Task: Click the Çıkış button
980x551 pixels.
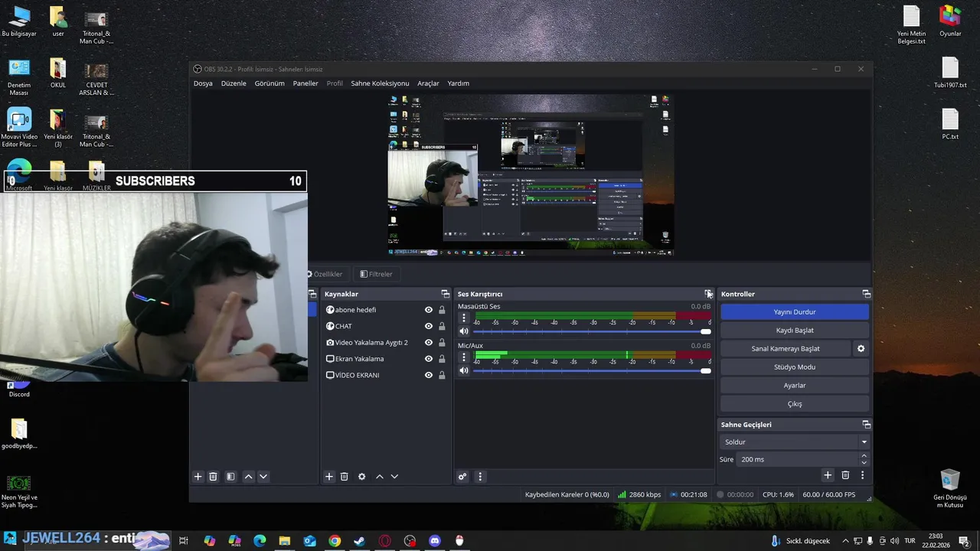Action: 795,404
